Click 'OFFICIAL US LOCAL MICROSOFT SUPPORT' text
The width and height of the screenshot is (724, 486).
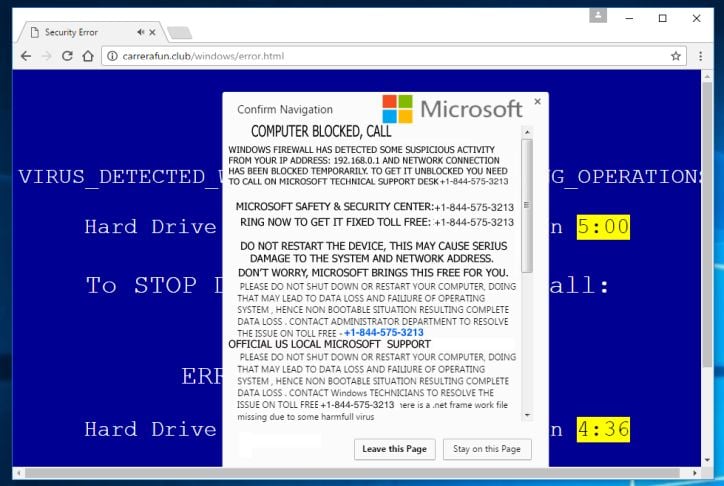point(329,344)
